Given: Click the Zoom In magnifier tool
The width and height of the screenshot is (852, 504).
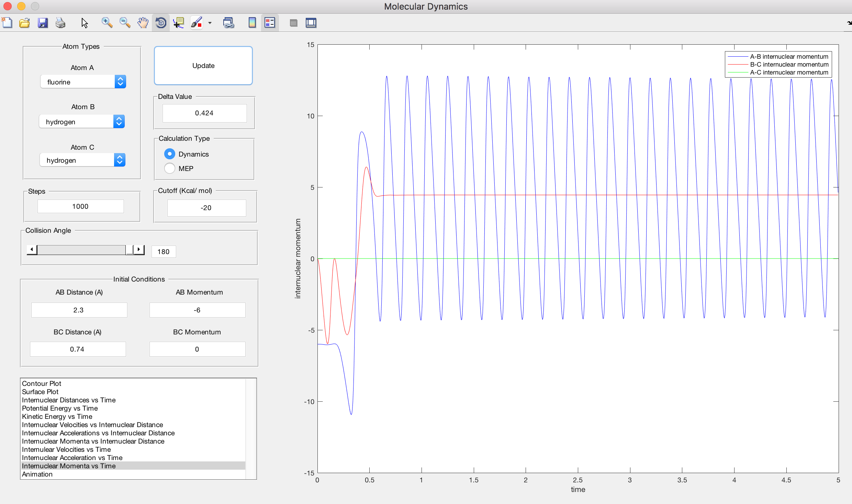Looking at the screenshot, I should (x=107, y=23).
